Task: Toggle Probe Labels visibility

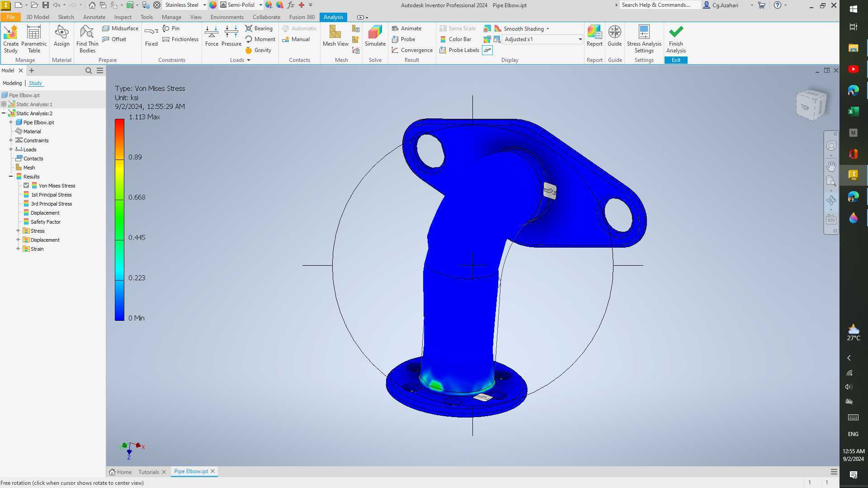Action: pos(459,50)
